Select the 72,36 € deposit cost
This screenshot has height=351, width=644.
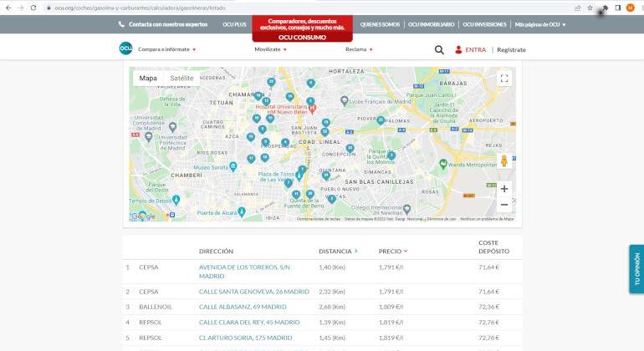(488, 307)
